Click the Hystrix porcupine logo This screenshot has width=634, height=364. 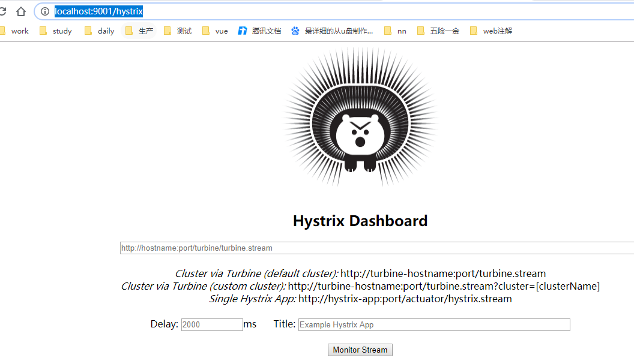360,117
